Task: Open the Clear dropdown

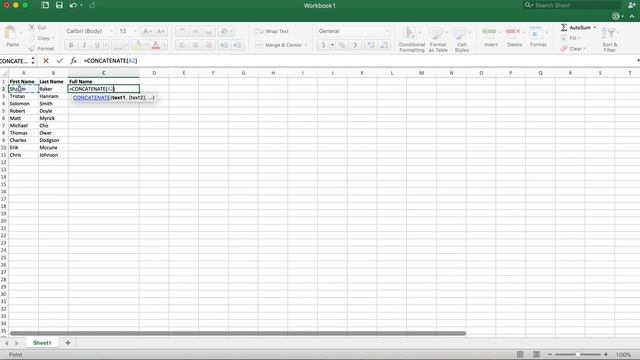Action: [573, 49]
